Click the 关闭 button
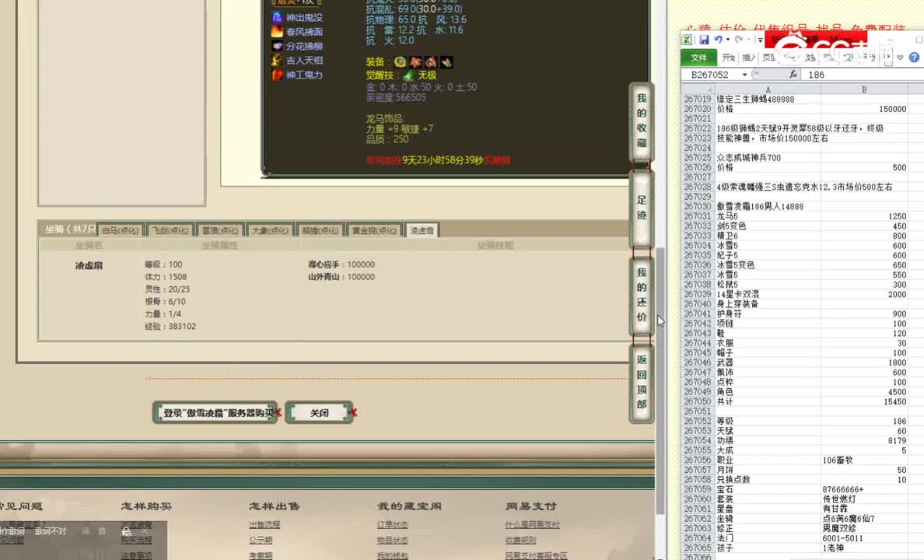Screen dimensions: 924x560 [x=320, y=413]
